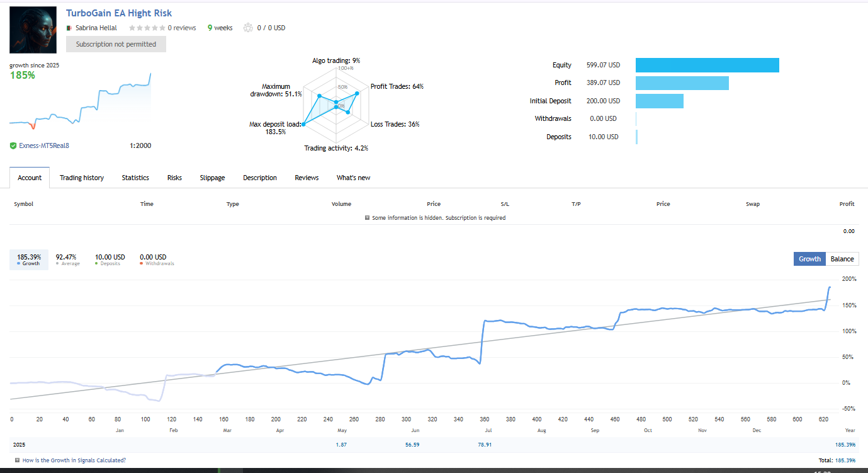The height and width of the screenshot is (473, 868).
Task: Switch to the Statistics tab
Action: pyautogui.click(x=135, y=178)
